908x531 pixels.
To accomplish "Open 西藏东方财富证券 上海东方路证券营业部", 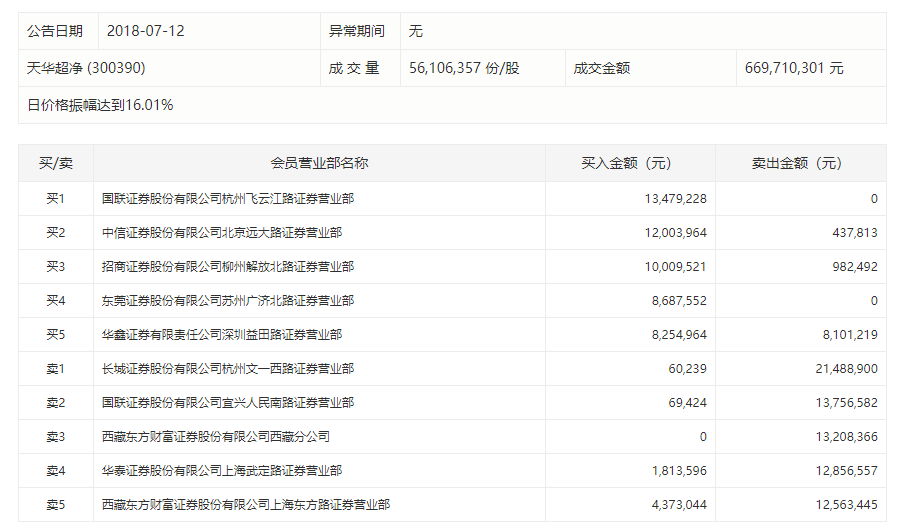I will click(245, 505).
